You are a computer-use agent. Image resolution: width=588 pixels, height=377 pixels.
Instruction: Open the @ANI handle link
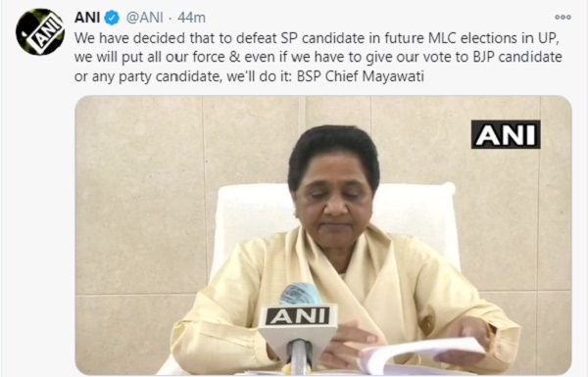pyautogui.click(x=145, y=18)
